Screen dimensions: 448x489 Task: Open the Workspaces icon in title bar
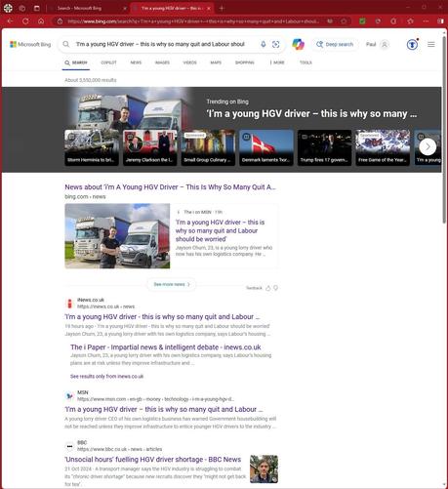[22, 8]
